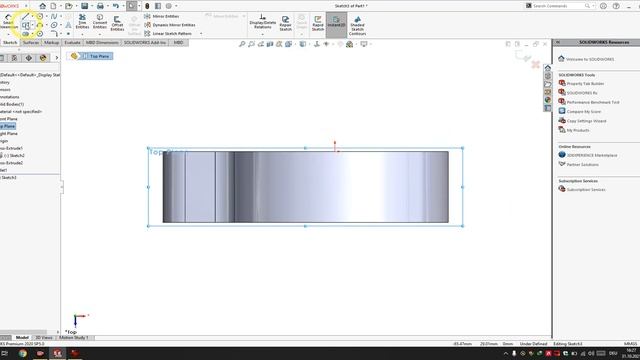This screenshot has height=360, width=640.
Task: Open Display/Delete Relations
Action: [x=262, y=21]
